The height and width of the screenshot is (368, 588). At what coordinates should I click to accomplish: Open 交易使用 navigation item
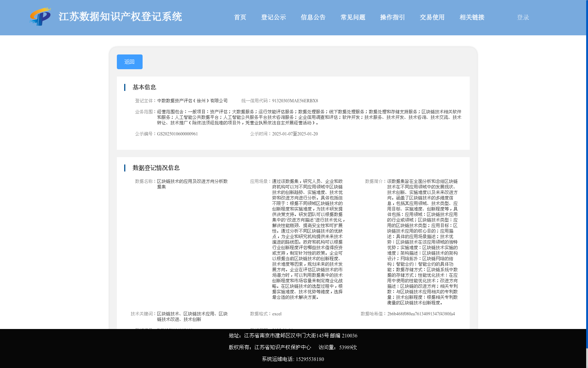(x=432, y=17)
